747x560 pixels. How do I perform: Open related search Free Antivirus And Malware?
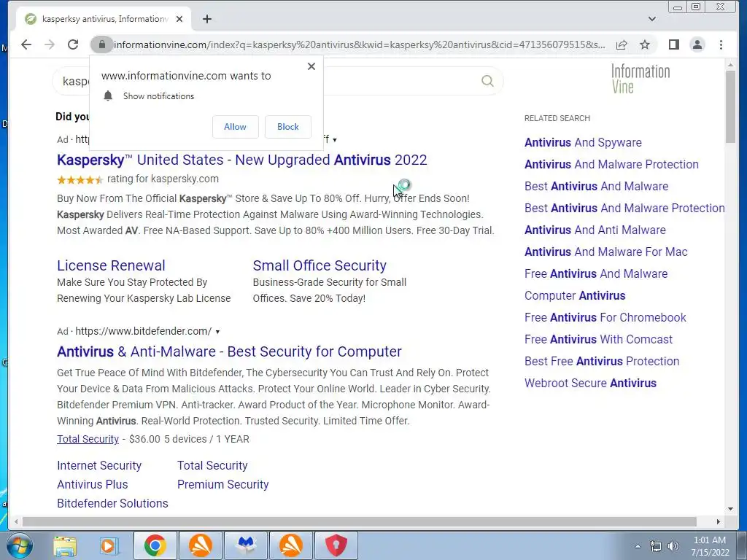point(596,274)
